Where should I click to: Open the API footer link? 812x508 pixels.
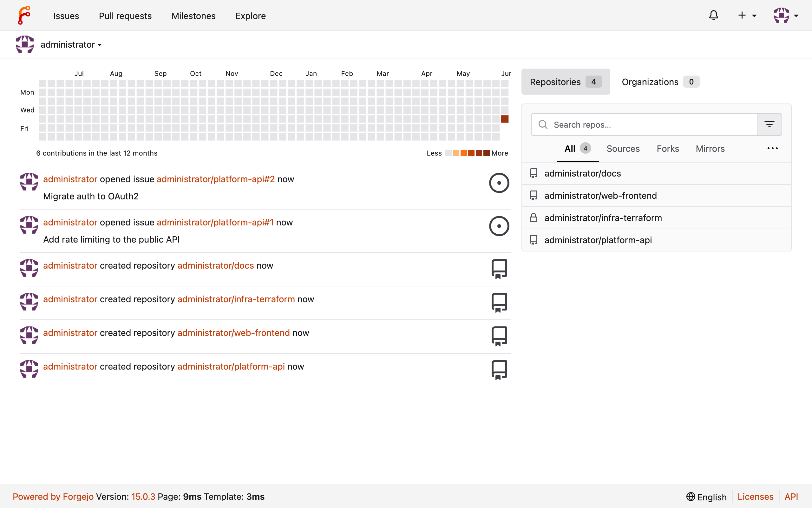click(791, 497)
